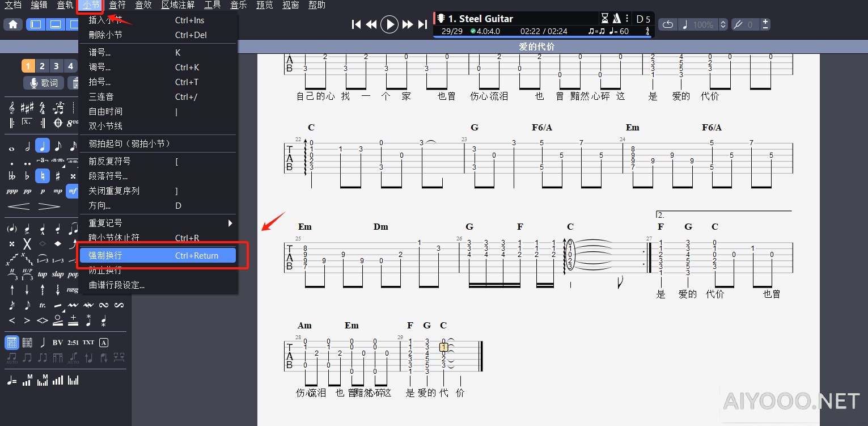This screenshot has height=426, width=868.
Task: Jump to the beginning of the score
Action: coord(356,24)
